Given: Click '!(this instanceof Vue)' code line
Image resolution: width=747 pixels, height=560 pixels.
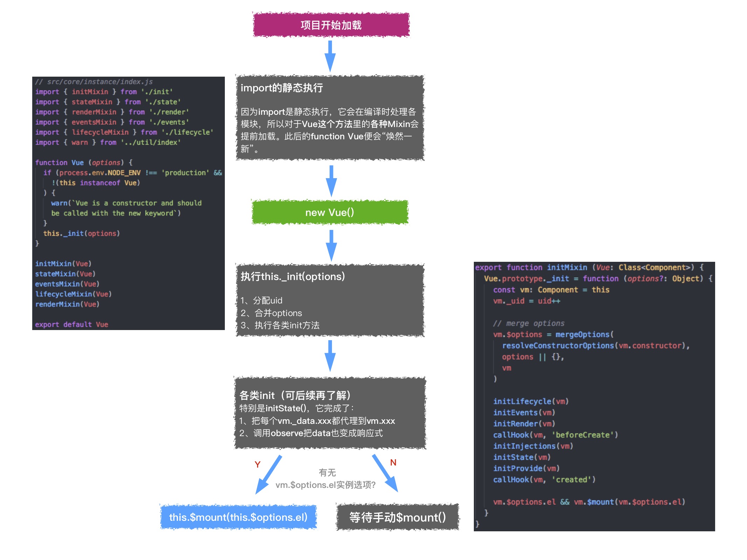Looking at the screenshot, I should (x=96, y=183).
